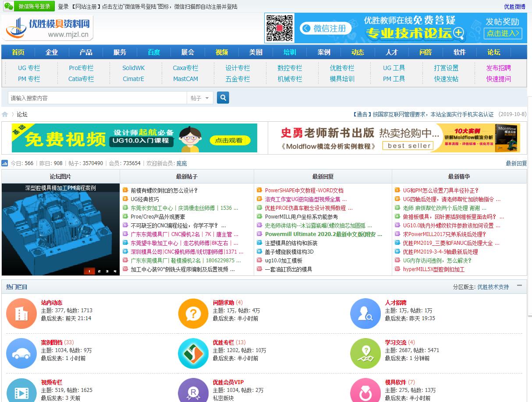Open the 优胜会员VIP purple badge icon
The width and height of the screenshot is (532, 402).
pyautogui.click(x=193, y=391)
